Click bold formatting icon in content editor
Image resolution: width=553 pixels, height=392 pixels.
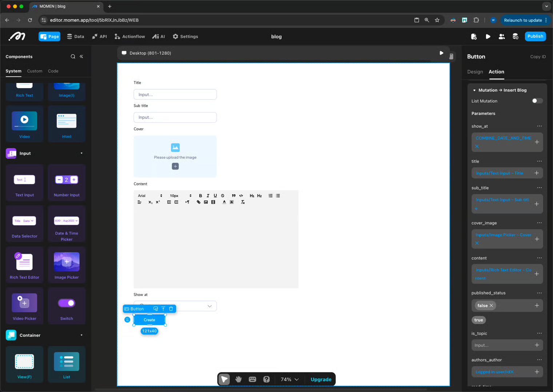tap(200, 196)
